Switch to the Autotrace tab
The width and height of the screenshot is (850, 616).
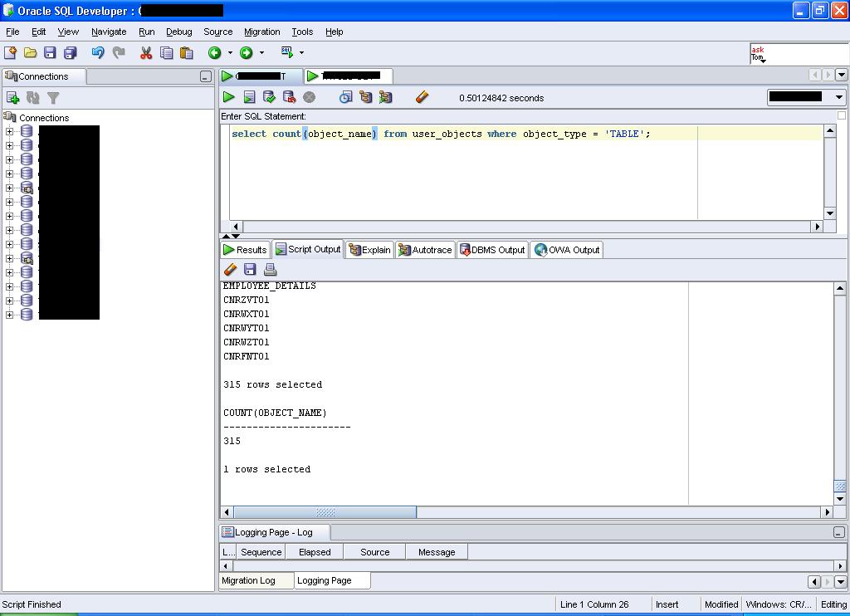point(425,250)
